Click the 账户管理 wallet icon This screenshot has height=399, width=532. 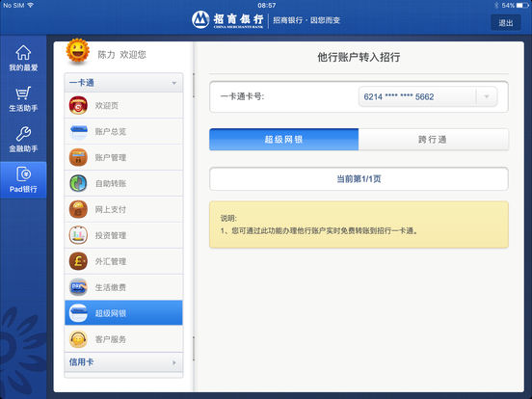pos(78,157)
